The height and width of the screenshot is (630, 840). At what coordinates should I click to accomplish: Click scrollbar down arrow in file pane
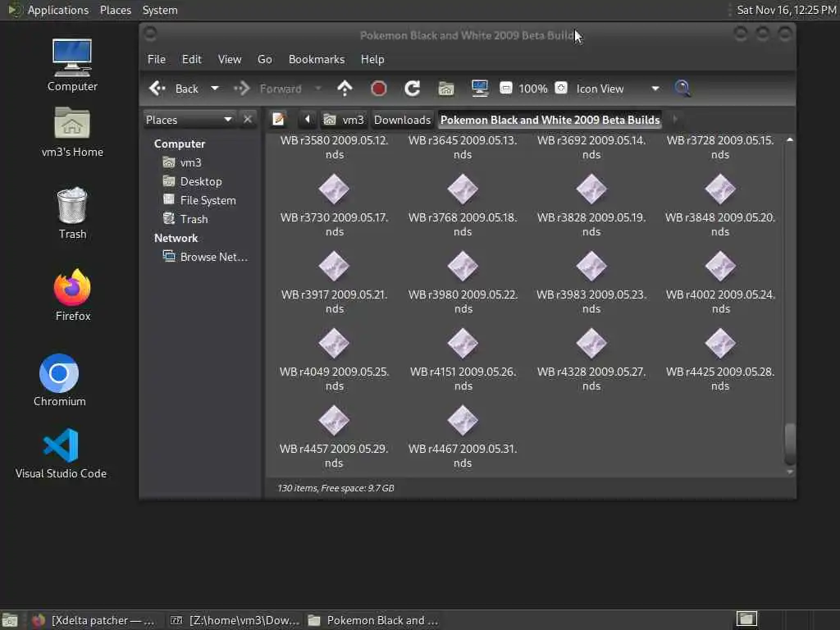pos(790,472)
